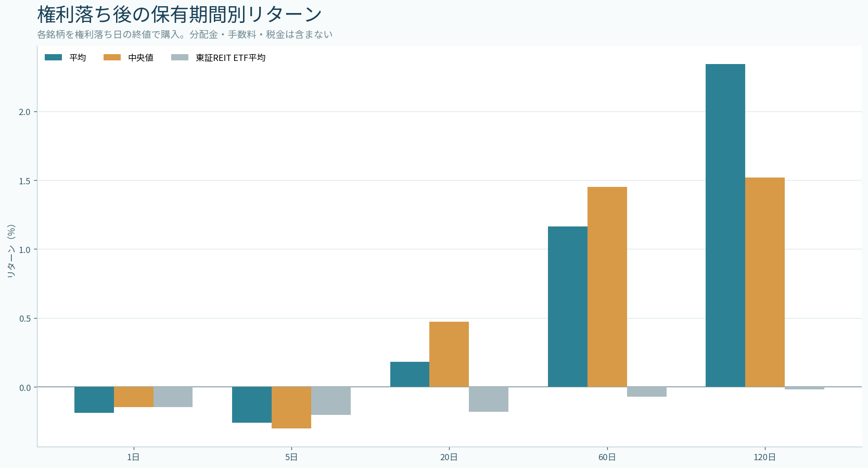
Task: Select the 平均 legend label
Action: click(78, 58)
